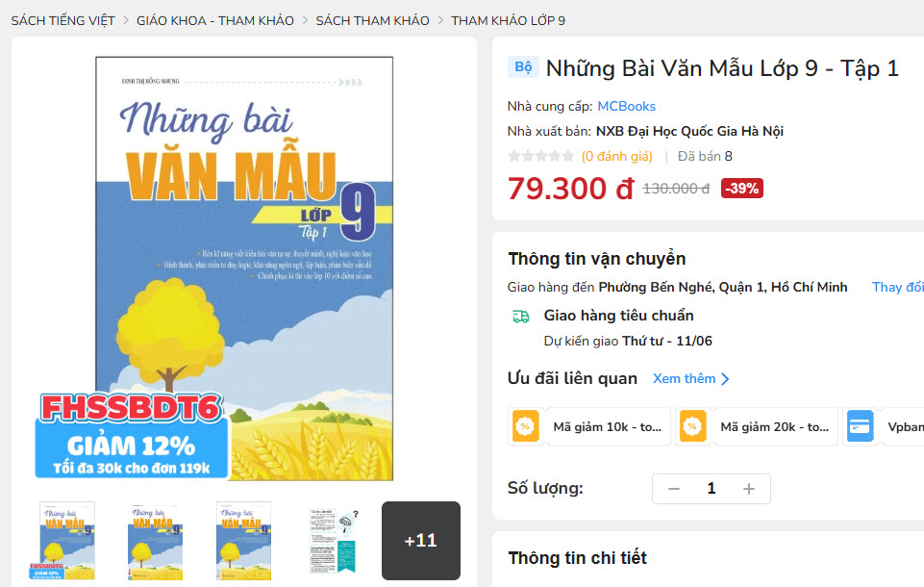Increase quantity with the plus icon
924x587 pixels.
748,489
